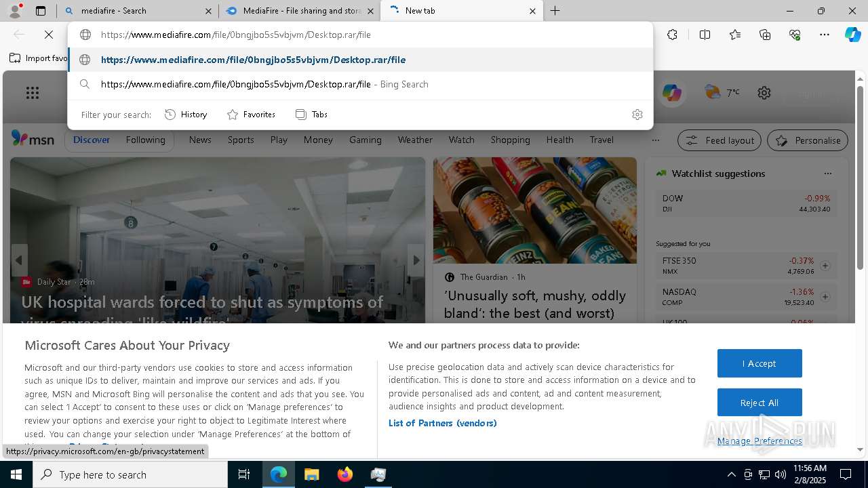The height and width of the screenshot is (488, 868).
Task: Open Watchlist suggestions more options
Action: [827, 174]
